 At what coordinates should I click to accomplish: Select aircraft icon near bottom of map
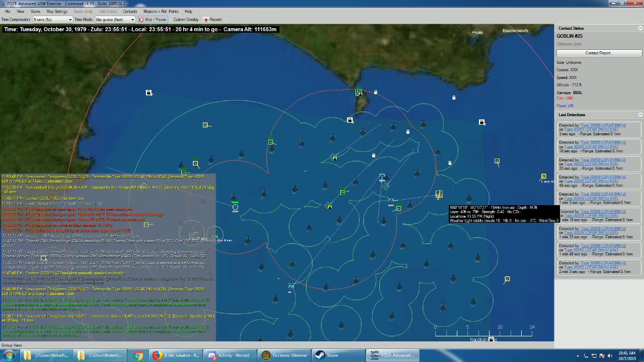(x=291, y=287)
